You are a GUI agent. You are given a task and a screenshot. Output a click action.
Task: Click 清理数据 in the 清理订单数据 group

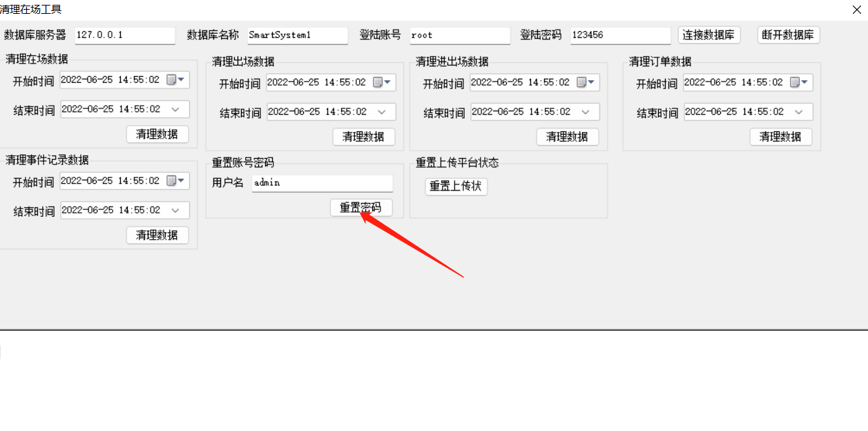781,137
